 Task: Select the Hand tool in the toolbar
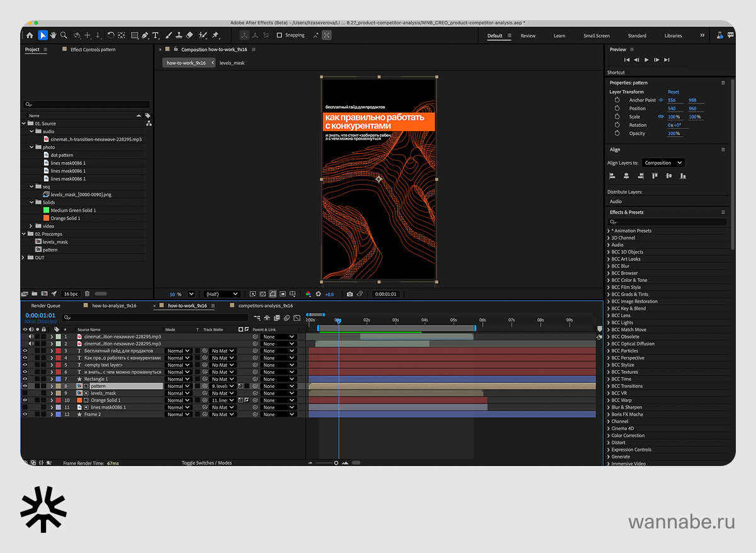click(x=54, y=35)
